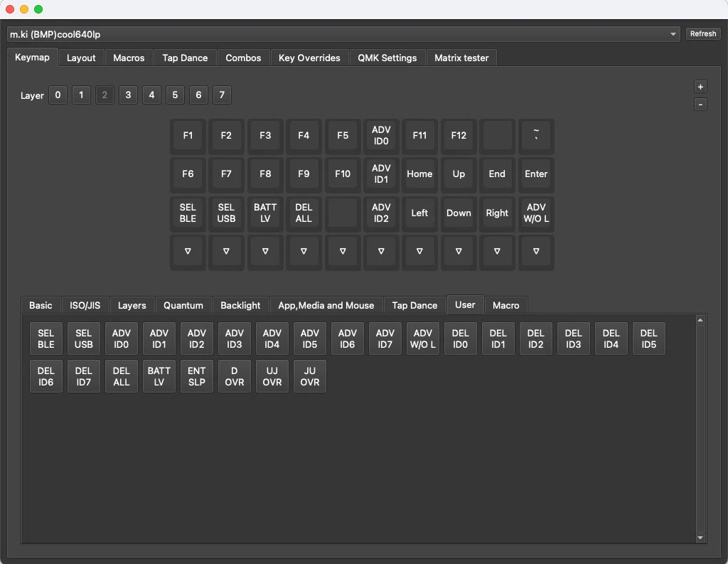Pick the UJ OVR keycode
The width and height of the screenshot is (728, 564).
272,376
